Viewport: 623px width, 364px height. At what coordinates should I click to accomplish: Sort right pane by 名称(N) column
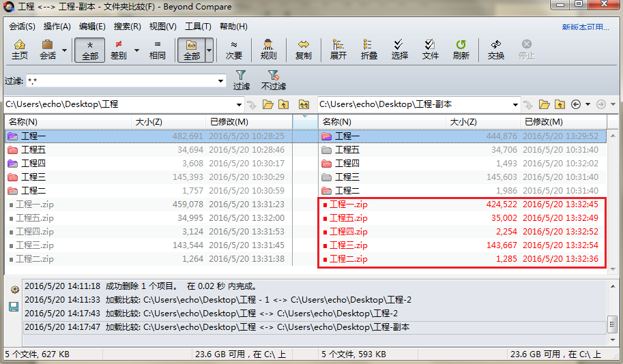tap(382, 122)
